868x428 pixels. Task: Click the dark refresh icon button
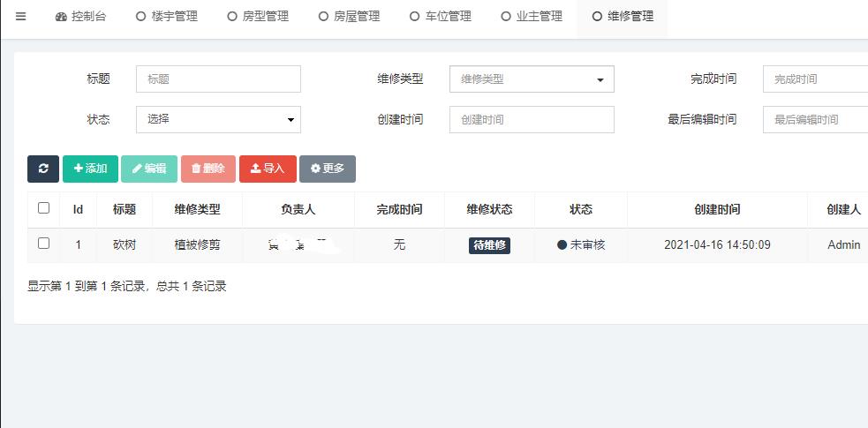(43, 169)
